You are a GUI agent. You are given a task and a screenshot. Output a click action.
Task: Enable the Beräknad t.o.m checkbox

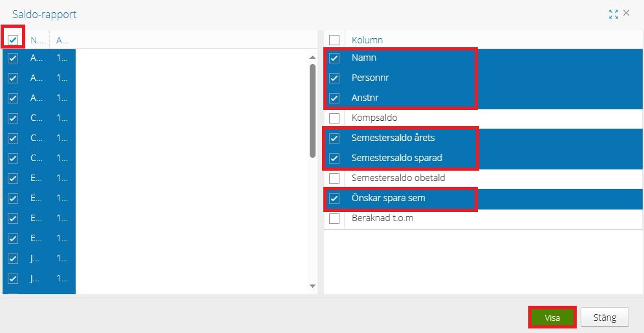[334, 219]
